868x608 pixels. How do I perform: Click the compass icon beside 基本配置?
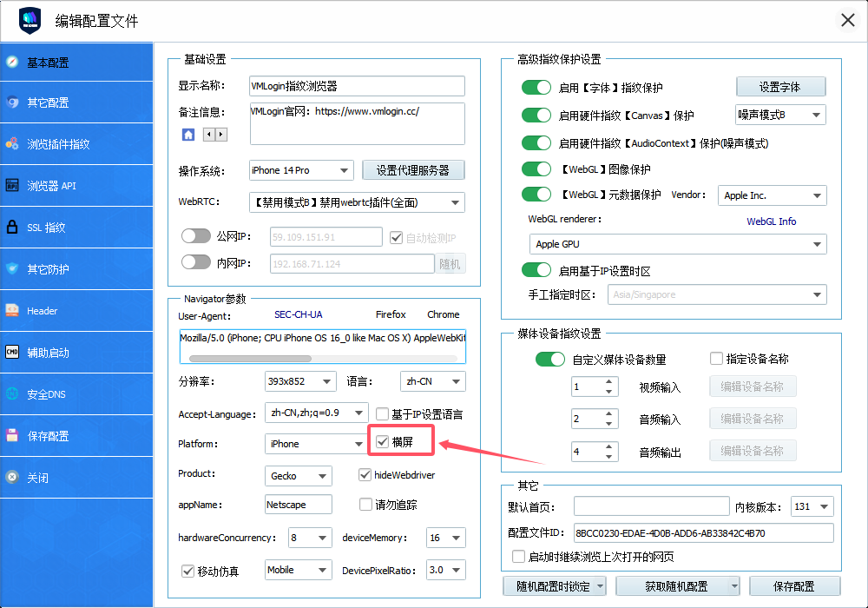[13, 62]
